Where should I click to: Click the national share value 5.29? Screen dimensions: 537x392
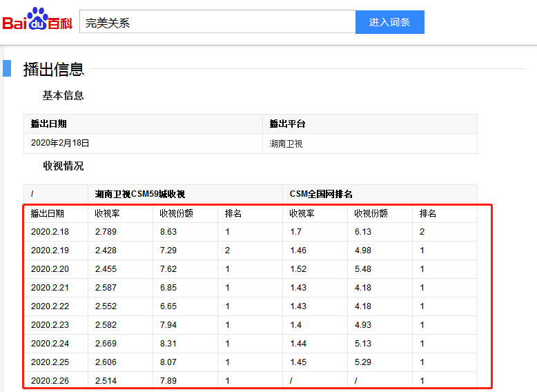pos(363,362)
